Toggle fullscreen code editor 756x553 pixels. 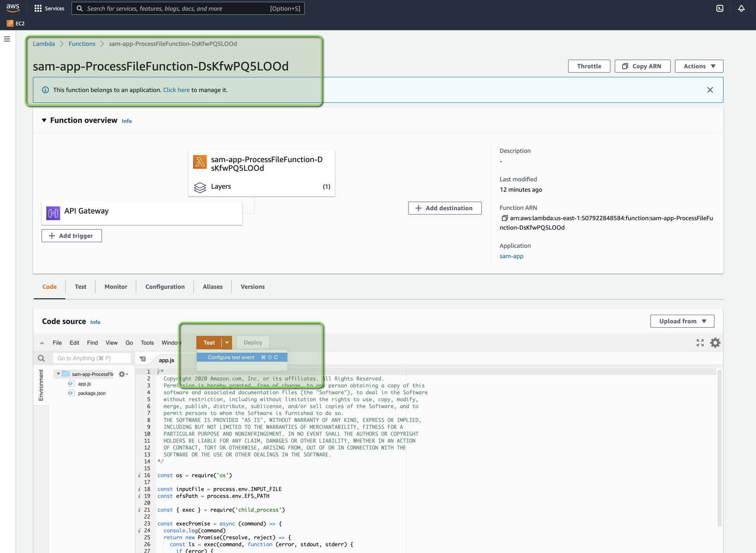click(x=700, y=343)
